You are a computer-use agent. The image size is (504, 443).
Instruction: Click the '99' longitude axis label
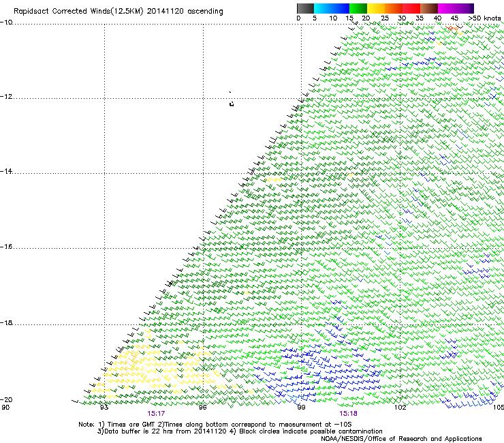[x=301, y=408]
